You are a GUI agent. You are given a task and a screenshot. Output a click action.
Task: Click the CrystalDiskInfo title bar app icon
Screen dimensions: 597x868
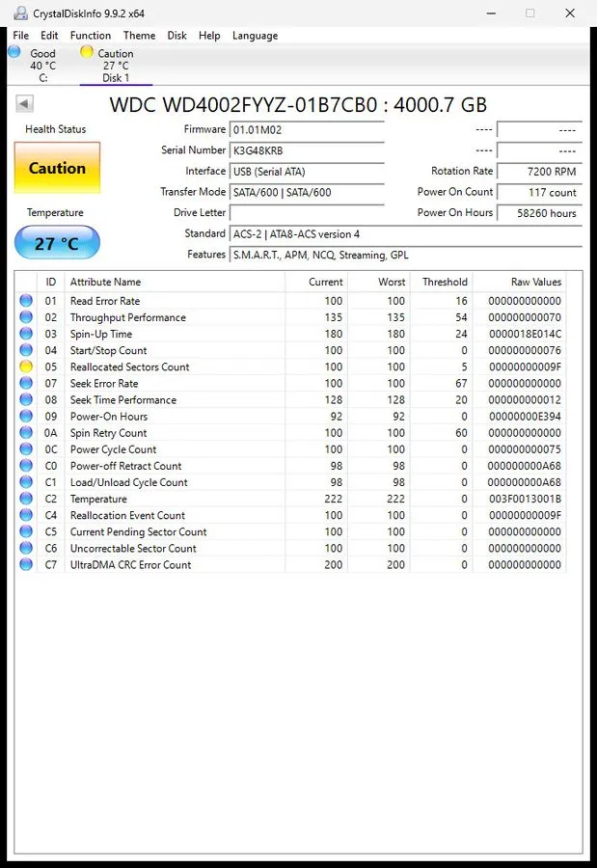tap(20, 13)
